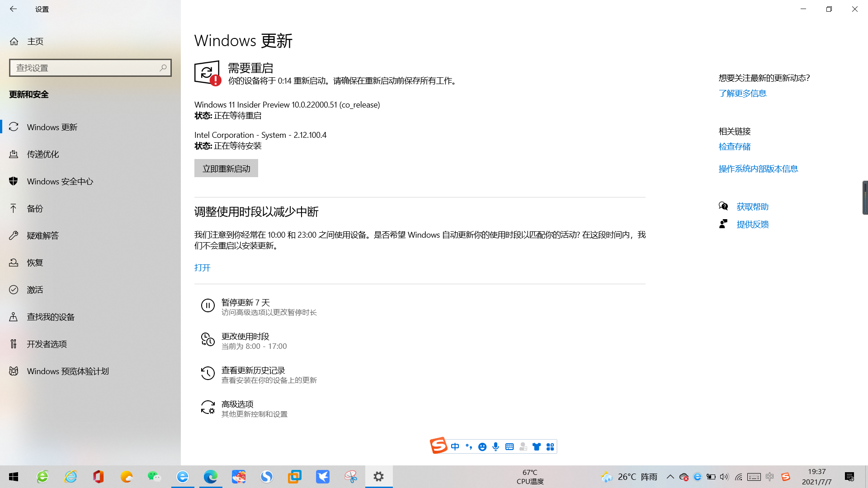Screen dimensions: 868x488
Task: Open the skin shirt icon on IME bar
Action: point(537,447)
